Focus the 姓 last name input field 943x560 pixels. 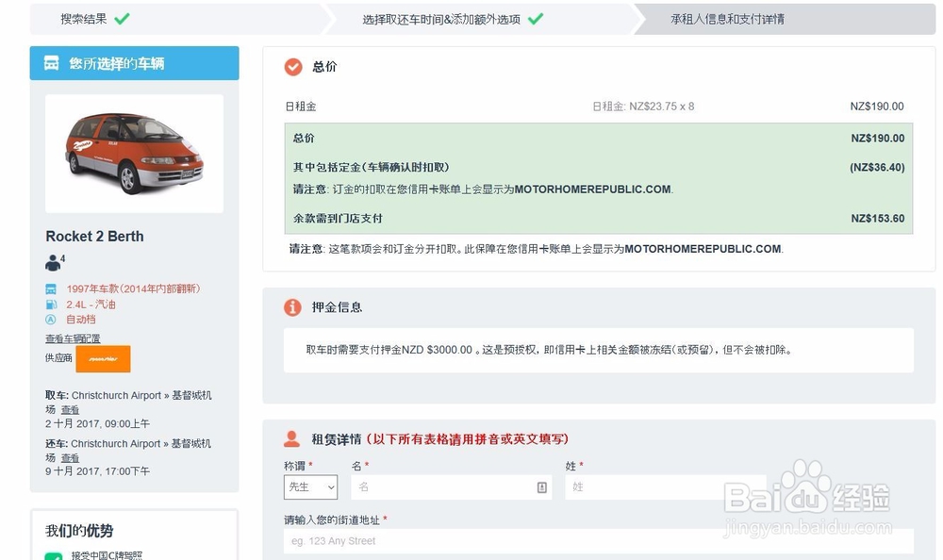tap(666, 487)
